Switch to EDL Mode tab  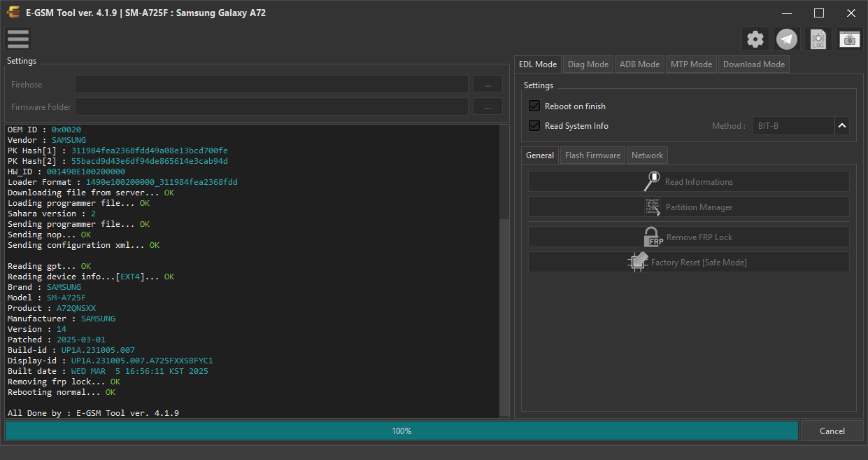pos(537,64)
